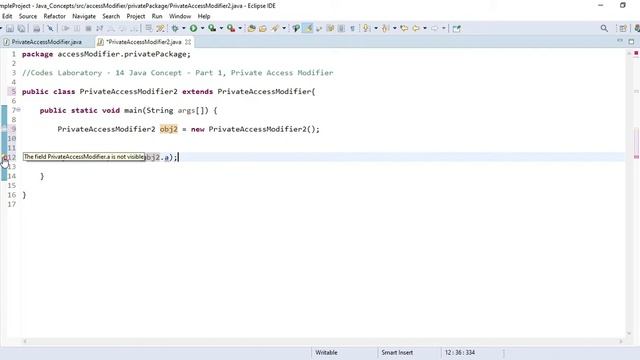Click the 12 : 36 : 334 cursor position
This screenshot has height=360, width=640.
tap(460, 352)
